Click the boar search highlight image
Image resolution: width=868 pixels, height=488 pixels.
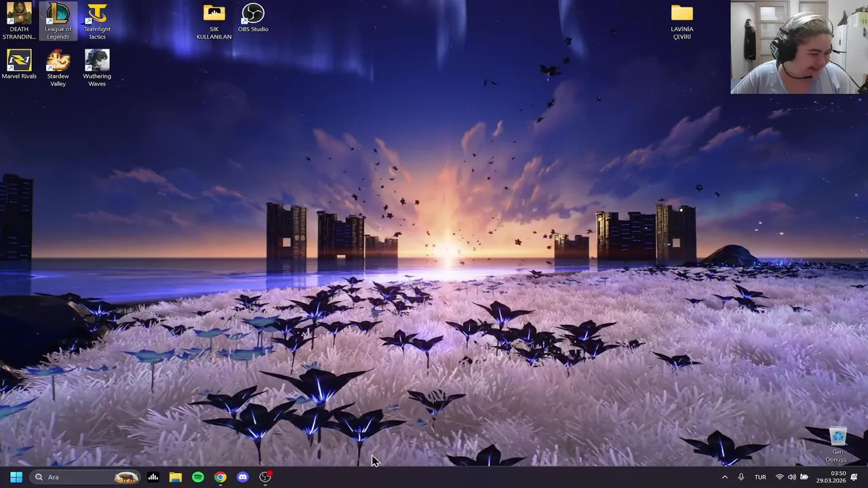coord(126,477)
